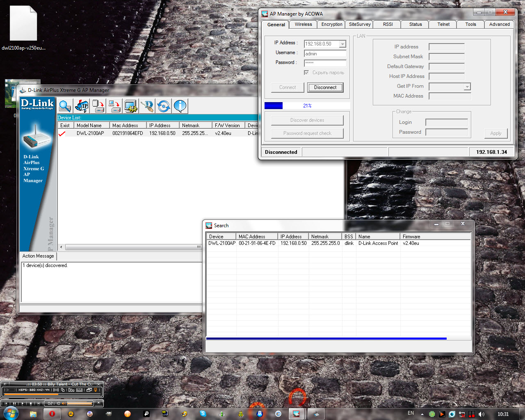Image resolution: width=525 pixels, height=420 pixels.
Task: Click the Subnet Mask input field
Action: click(x=447, y=57)
